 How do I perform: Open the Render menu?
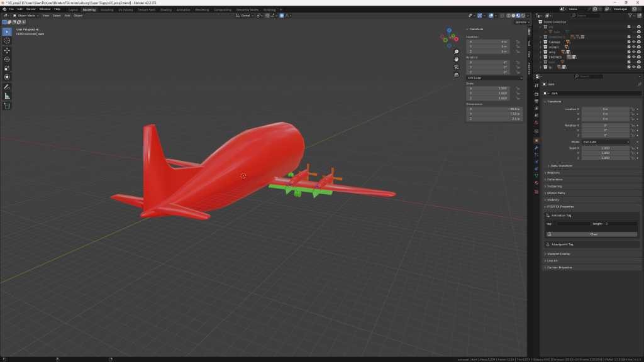[31, 9]
